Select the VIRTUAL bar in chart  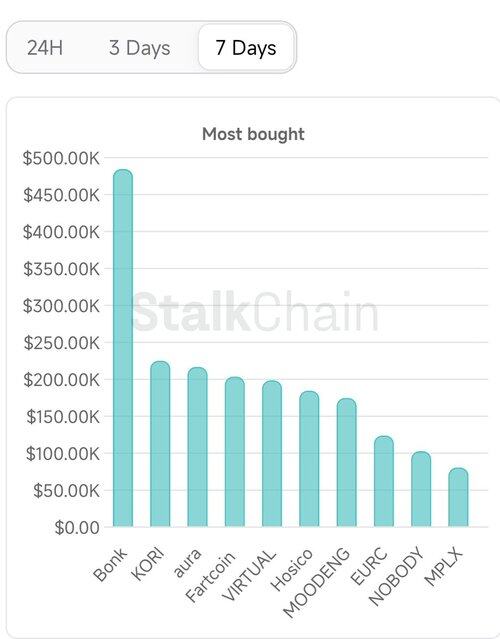pos(272,454)
